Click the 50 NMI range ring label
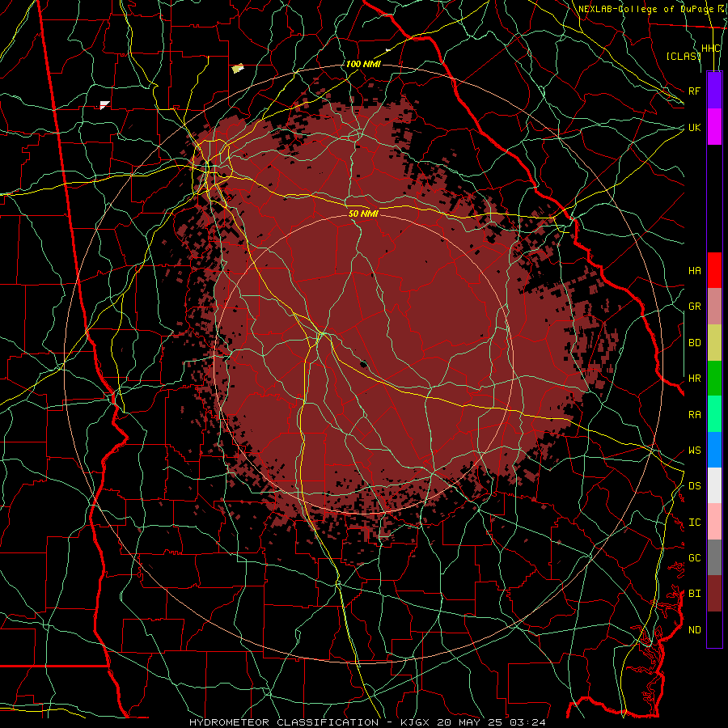 (363, 214)
